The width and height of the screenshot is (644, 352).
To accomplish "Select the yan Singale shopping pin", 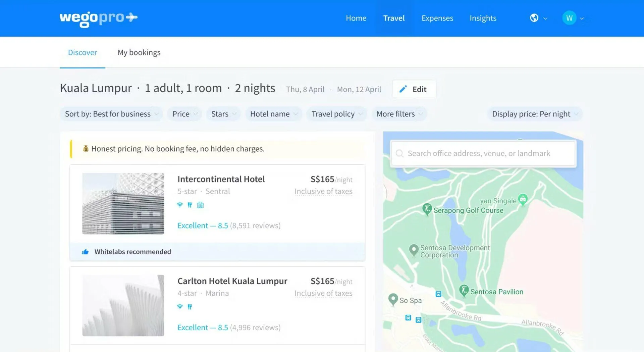I will (523, 200).
